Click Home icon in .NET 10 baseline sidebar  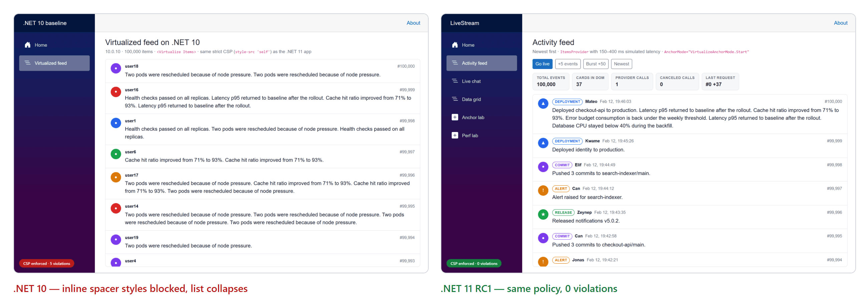(x=28, y=45)
